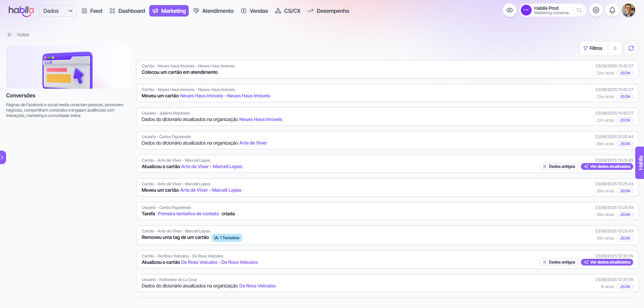Open the Primeira tentativa de contato link
Viewport: 644px width, 308px height.
pyautogui.click(x=188, y=214)
